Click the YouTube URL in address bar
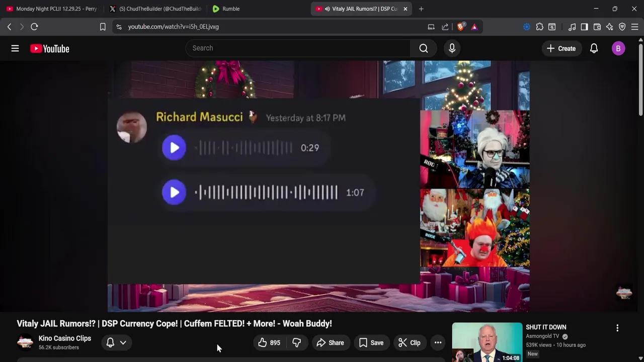644x362 pixels. (173, 27)
